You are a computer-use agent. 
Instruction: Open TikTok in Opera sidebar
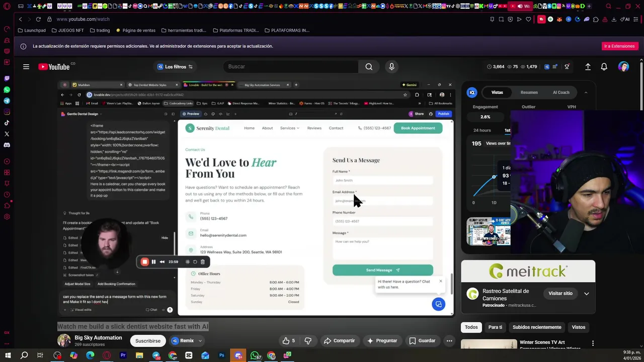coord(7,123)
